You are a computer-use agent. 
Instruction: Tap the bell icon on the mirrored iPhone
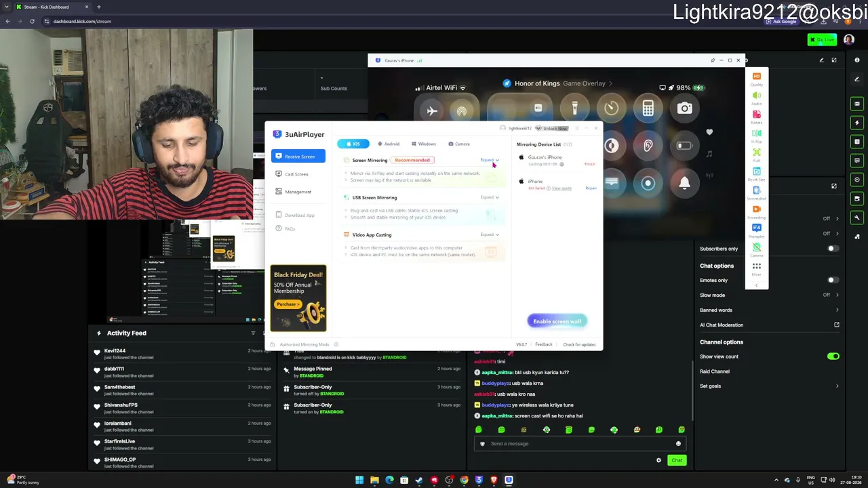point(685,183)
